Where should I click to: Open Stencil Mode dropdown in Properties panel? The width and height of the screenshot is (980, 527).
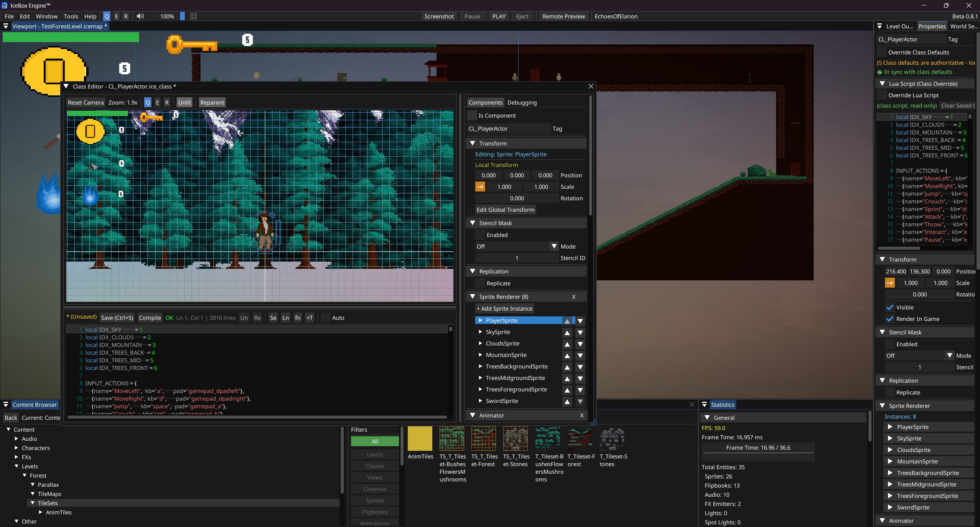(919, 356)
